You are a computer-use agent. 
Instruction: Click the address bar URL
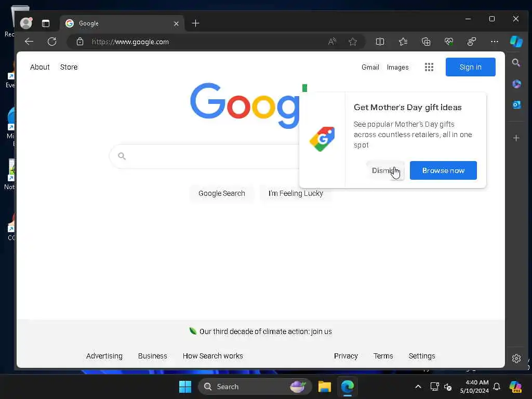(130, 42)
